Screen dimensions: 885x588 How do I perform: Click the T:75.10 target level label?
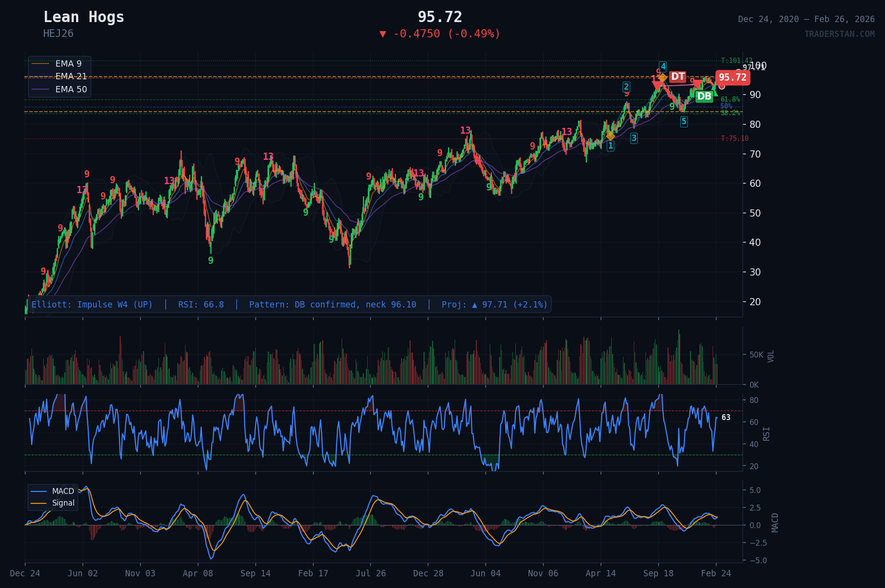pos(735,139)
